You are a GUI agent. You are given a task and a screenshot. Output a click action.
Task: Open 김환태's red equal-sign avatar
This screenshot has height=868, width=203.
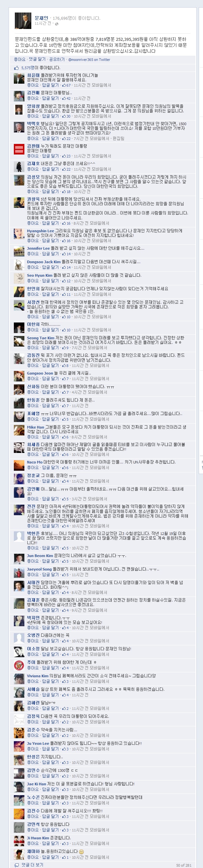pyautogui.click(x=19, y=149)
